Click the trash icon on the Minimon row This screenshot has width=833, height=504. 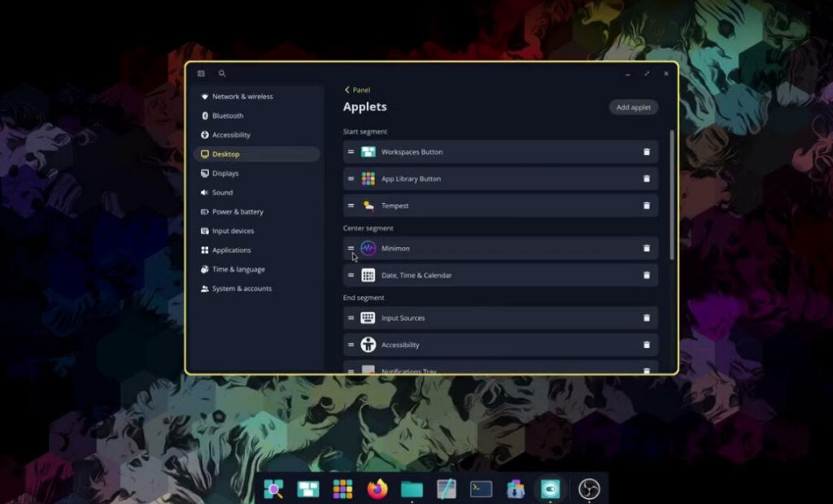[x=647, y=249]
